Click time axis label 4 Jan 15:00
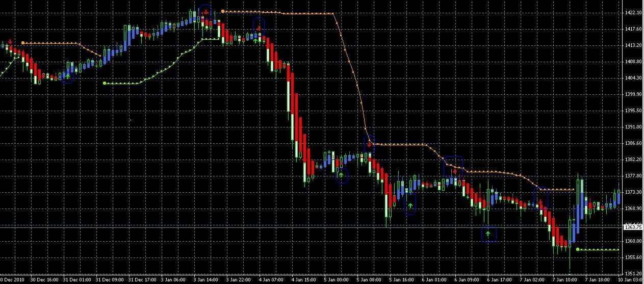Image resolution: width=644 pixels, height=284 pixels. tap(304, 280)
